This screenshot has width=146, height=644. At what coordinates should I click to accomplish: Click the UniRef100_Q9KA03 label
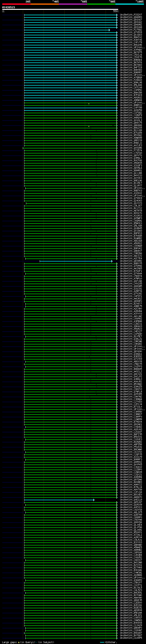tap(131, 326)
